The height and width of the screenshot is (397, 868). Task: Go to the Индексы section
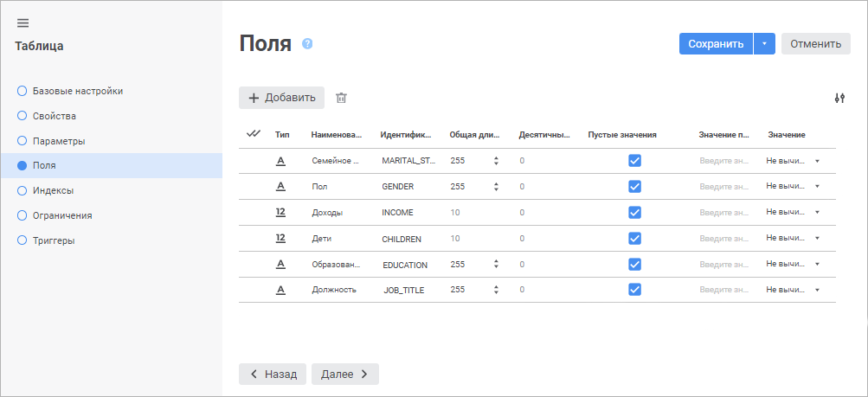(53, 190)
